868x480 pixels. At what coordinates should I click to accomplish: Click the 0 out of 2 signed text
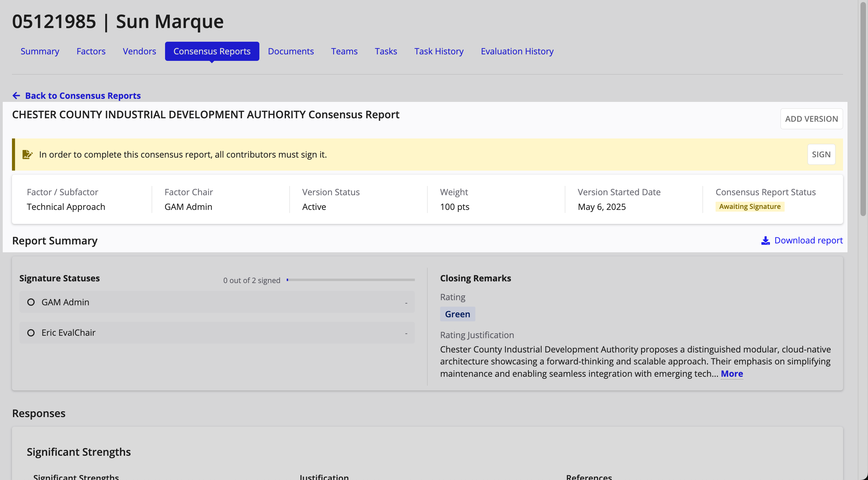point(252,280)
